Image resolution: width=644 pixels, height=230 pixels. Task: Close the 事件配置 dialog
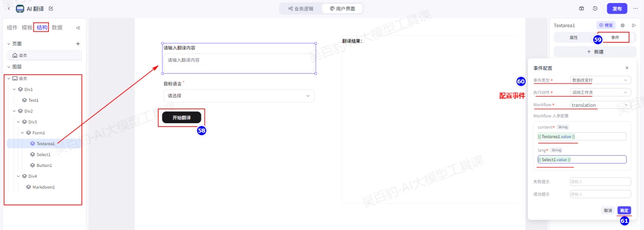click(x=627, y=68)
